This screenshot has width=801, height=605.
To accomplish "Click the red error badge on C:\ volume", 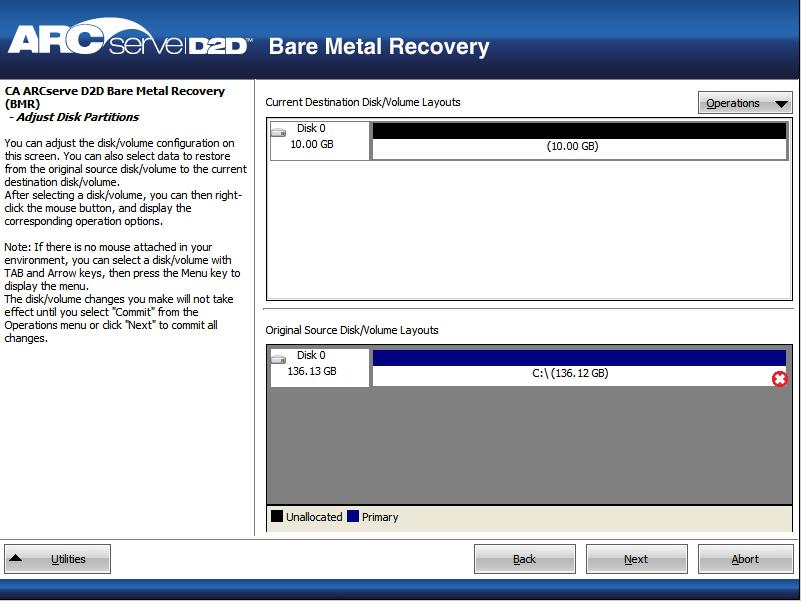I will pos(779,377).
